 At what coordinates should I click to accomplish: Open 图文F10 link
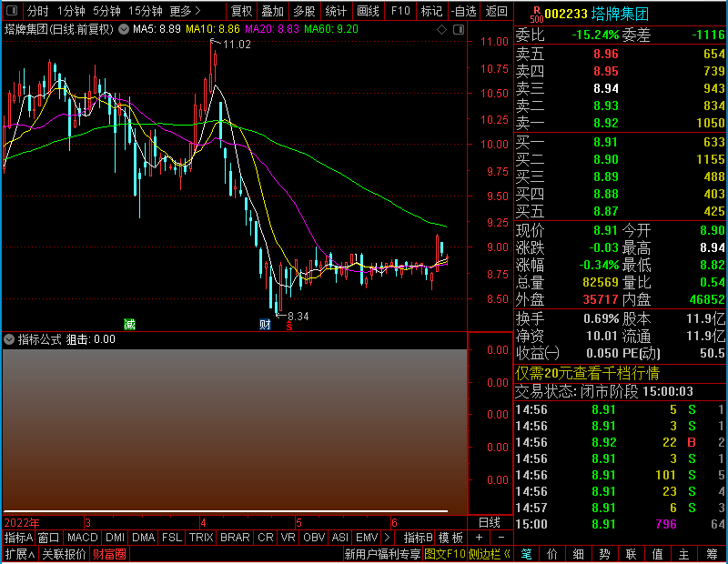(x=445, y=554)
